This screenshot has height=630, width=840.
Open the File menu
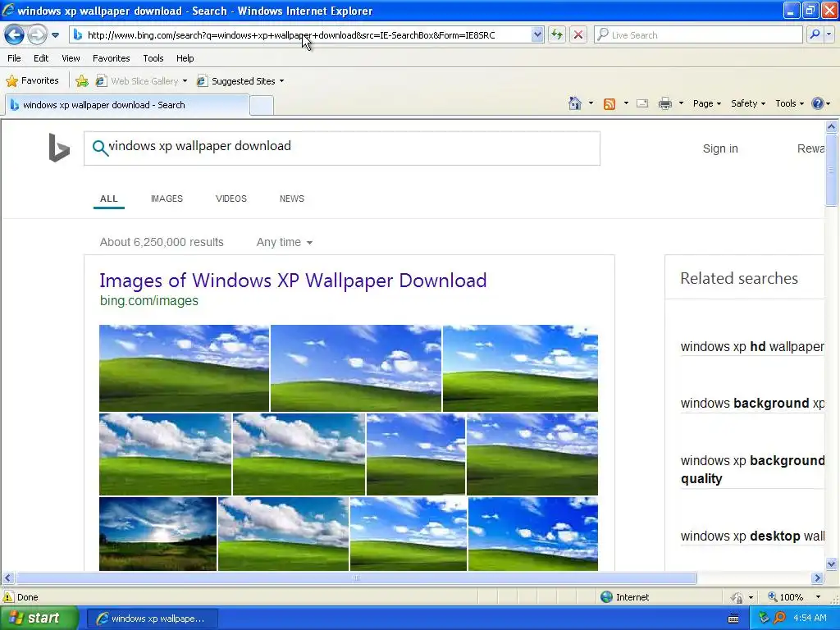pyautogui.click(x=14, y=58)
